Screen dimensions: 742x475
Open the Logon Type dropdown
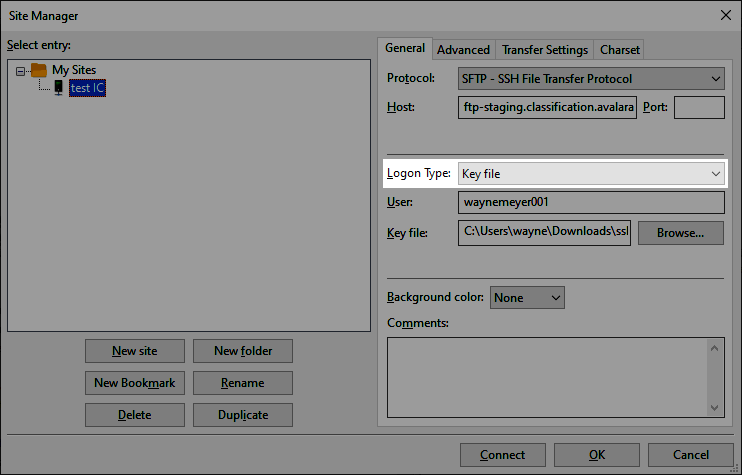(591, 173)
